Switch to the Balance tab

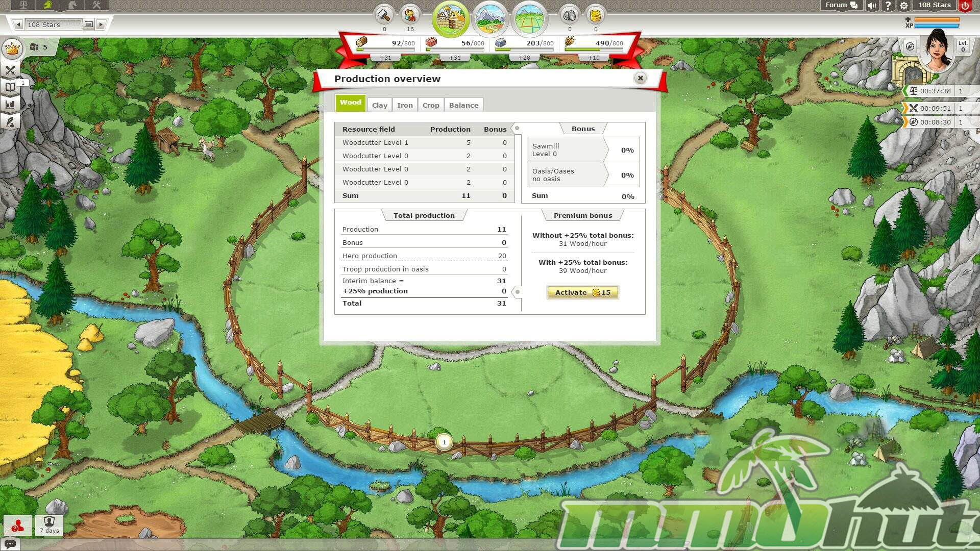[463, 105]
